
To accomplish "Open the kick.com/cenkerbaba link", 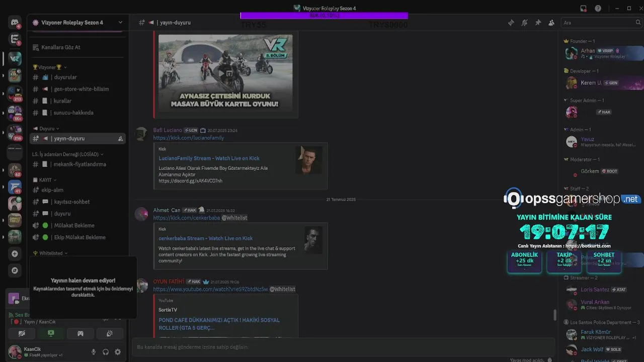I will coord(187,218).
